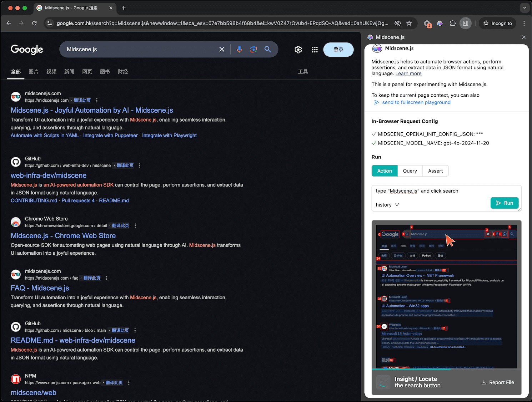Screen dimensions: 532x402
Task: Open the Learn more link
Action: tap(408, 73)
